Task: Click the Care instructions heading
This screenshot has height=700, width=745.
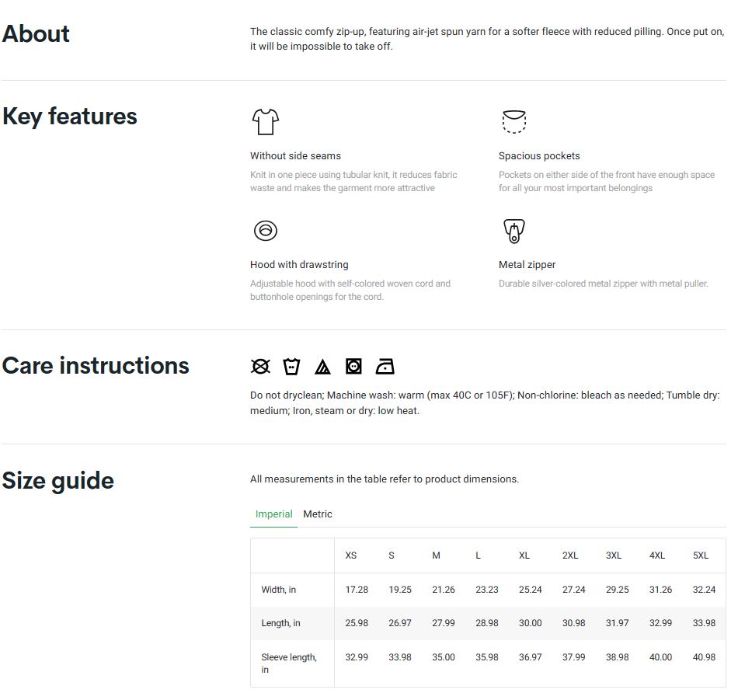Action: (96, 366)
